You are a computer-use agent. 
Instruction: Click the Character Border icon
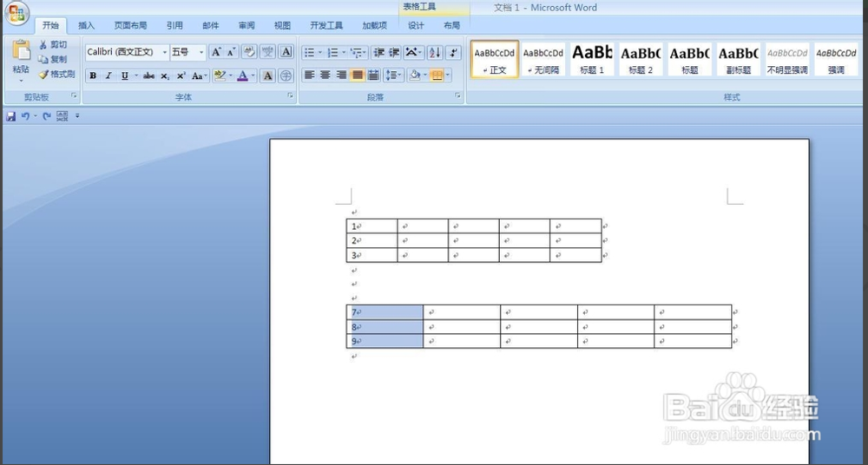coord(286,52)
